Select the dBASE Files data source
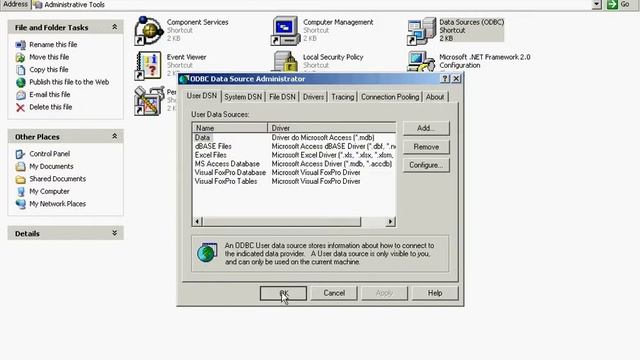Viewport: 640px width, 360px height. click(x=294, y=147)
